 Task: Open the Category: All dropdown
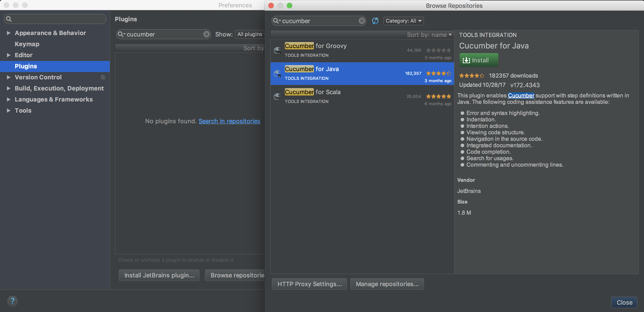pos(403,21)
